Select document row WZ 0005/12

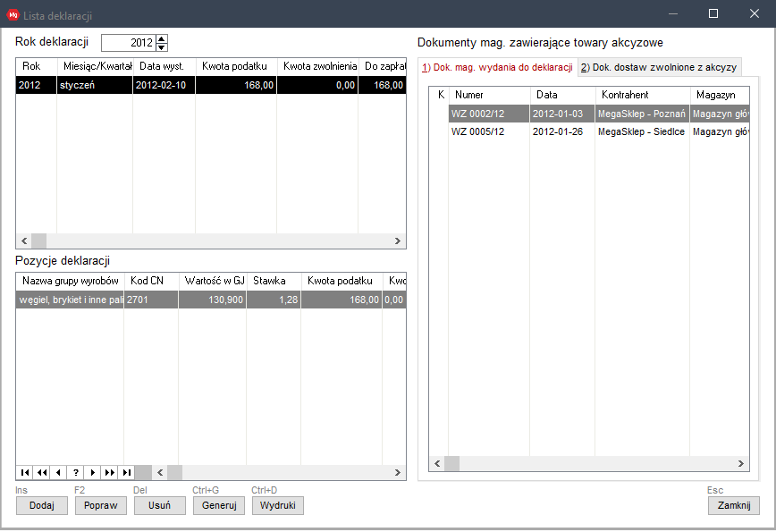(x=478, y=131)
